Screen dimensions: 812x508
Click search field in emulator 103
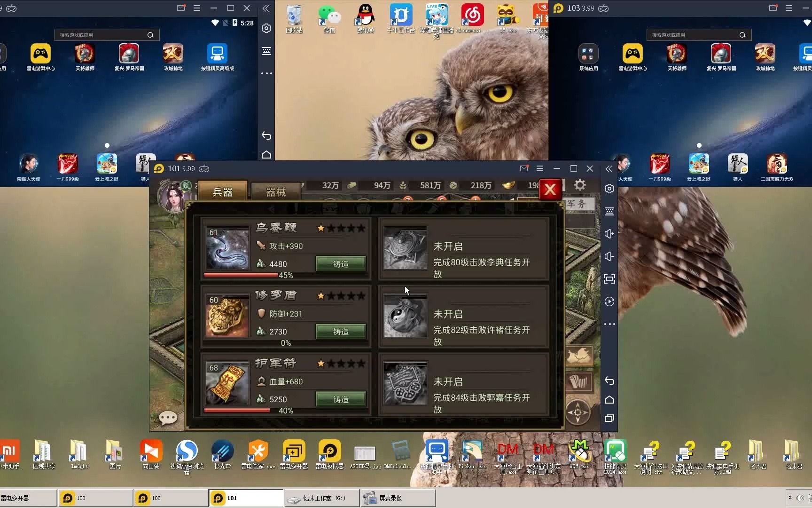tap(699, 35)
